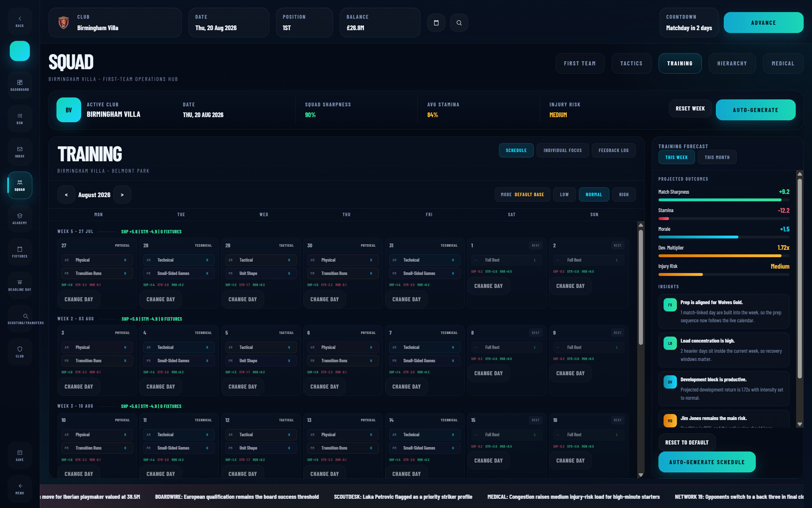This screenshot has width=812, height=508.
Task: Select LOW training intensity
Action: pyautogui.click(x=564, y=194)
